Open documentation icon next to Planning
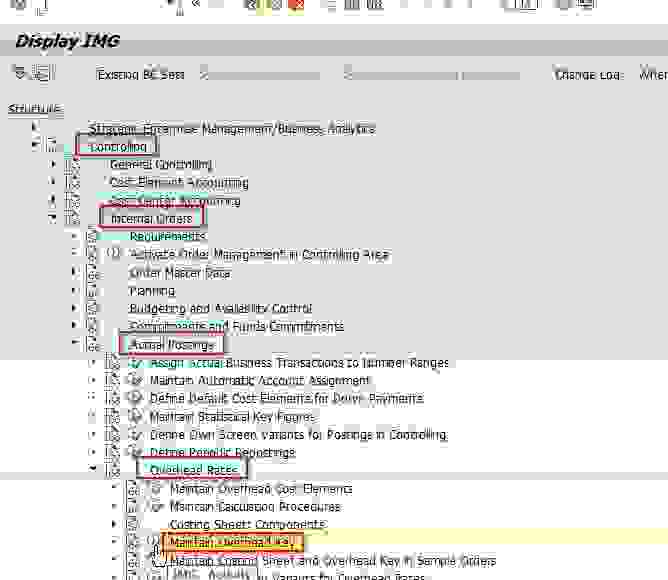 (92, 291)
